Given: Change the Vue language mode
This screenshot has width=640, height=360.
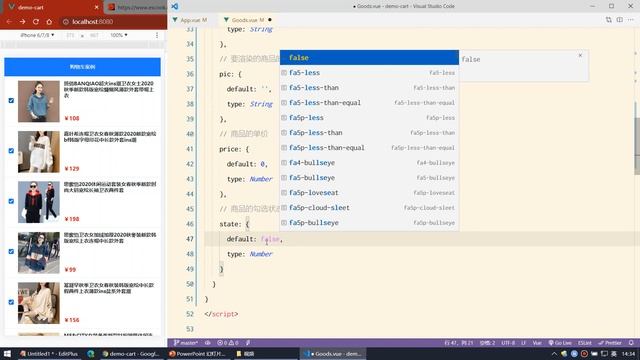Looking at the screenshot, I should (537, 343).
